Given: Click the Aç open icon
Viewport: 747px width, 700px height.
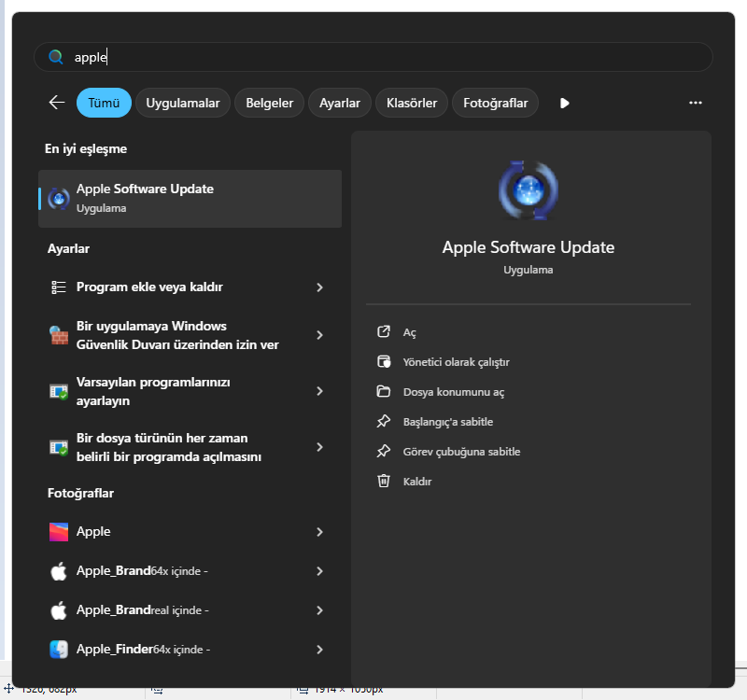Looking at the screenshot, I should click(384, 332).
